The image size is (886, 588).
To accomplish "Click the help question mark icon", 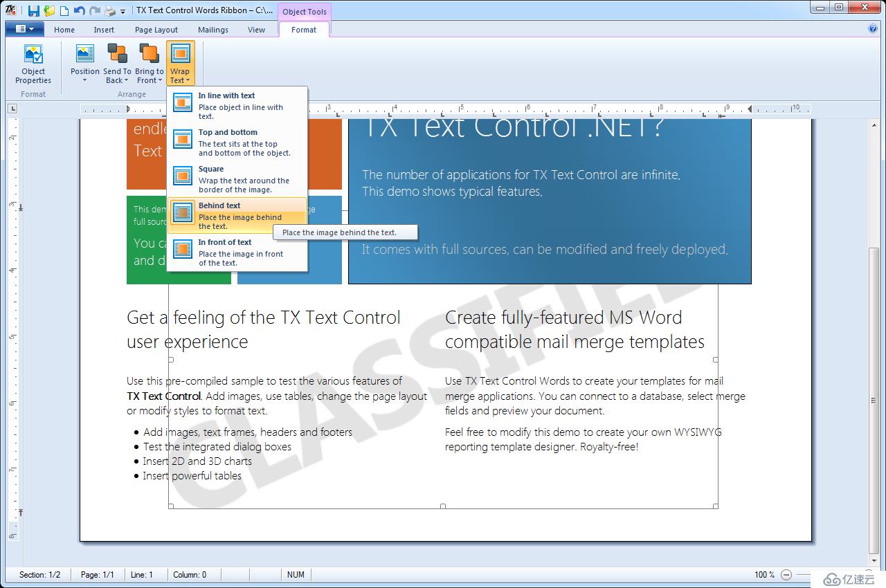I will pos(873,29).
